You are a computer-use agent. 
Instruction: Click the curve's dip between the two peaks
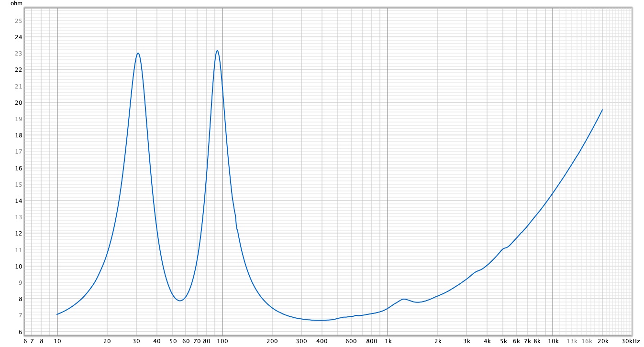[179, 301]
